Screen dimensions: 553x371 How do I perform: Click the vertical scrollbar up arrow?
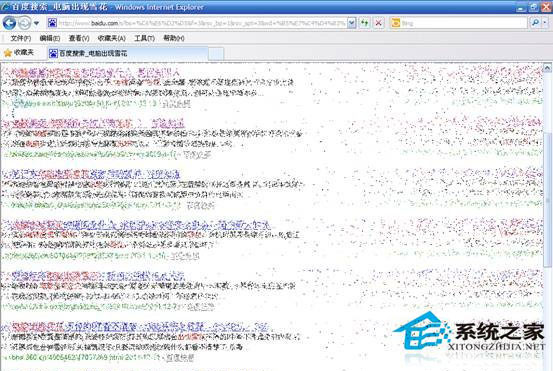point(548,67)
